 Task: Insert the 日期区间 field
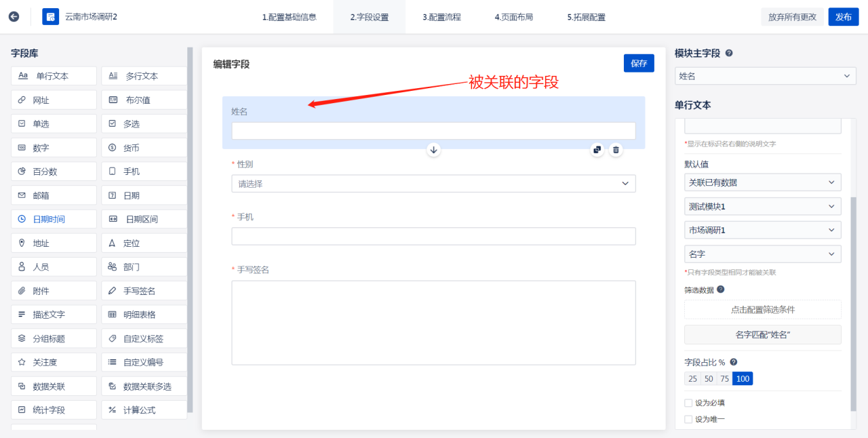click(144, 220)
